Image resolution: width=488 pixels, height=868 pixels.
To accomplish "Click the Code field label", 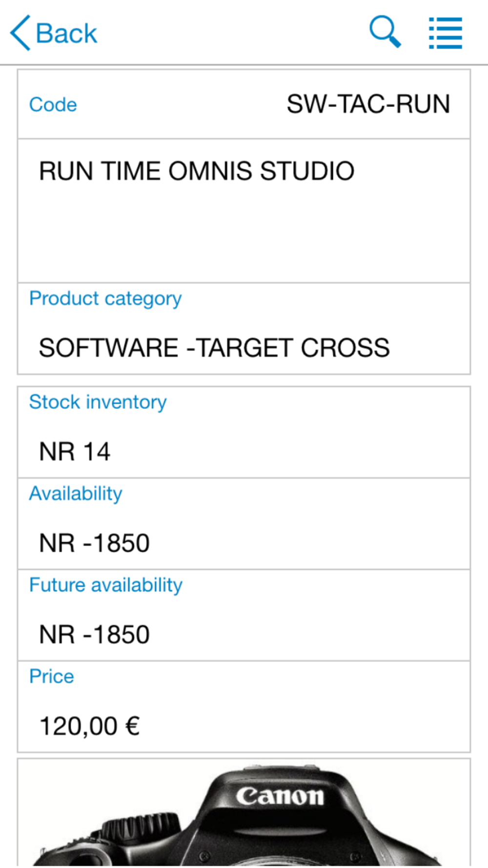I will click(53, 104).
